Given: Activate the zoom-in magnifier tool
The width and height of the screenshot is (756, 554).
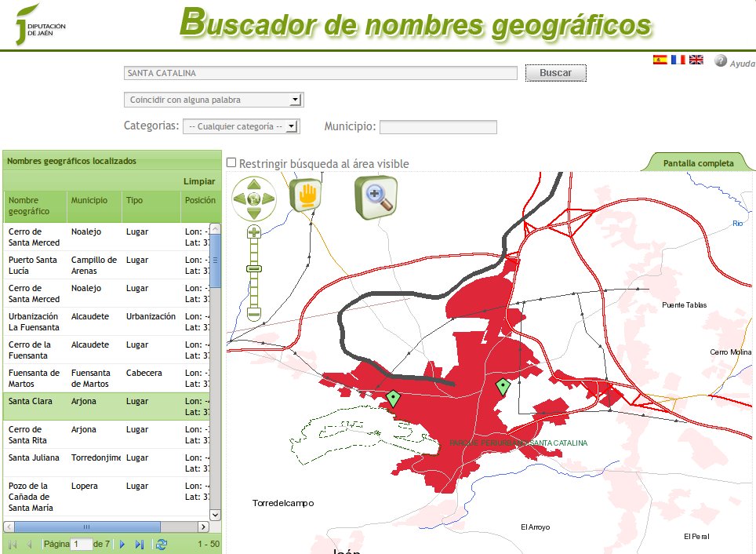Looking at the screenshot, I should [376, 198].
